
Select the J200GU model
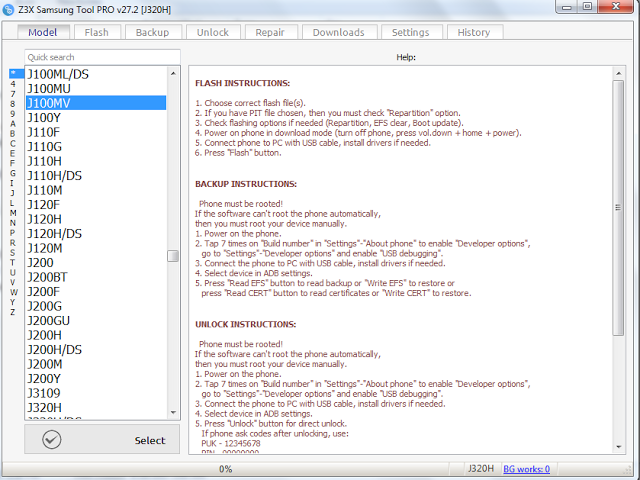coord(96,320)
